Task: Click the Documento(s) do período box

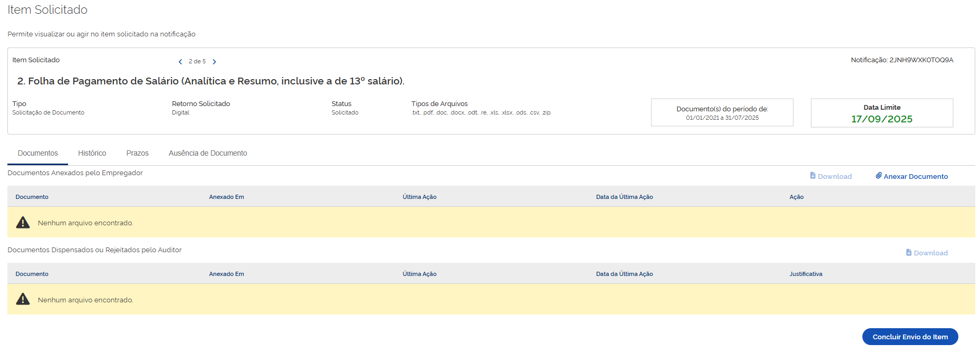Action: pyautogui.click(x=722, y=112)
